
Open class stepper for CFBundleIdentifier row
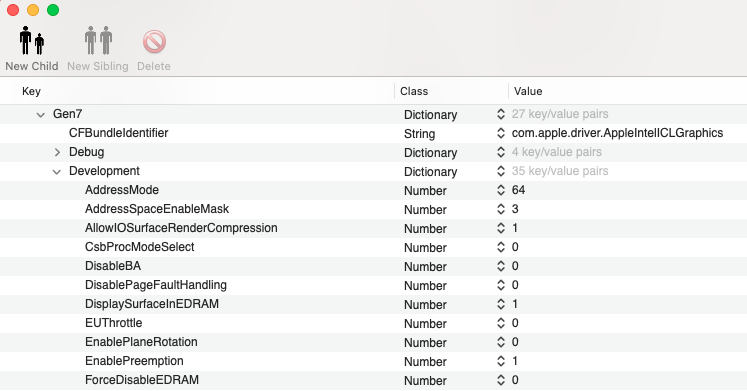pyautogui.click(x=501, y=133)
